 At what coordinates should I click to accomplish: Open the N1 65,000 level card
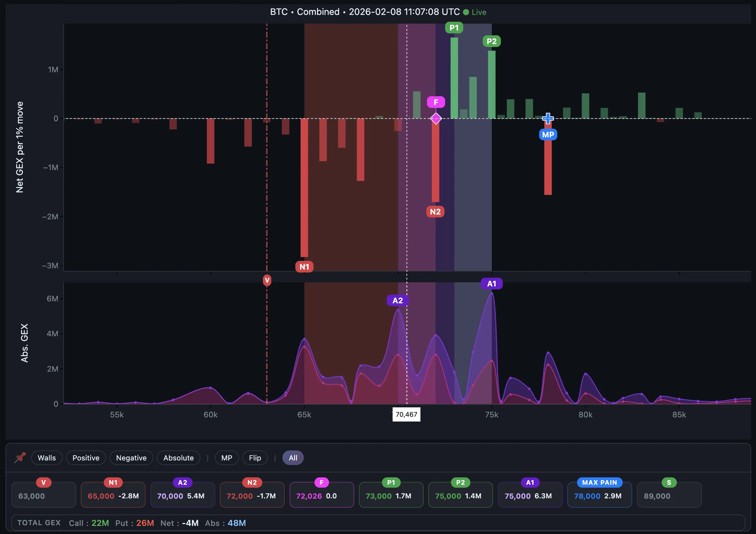tap(113, 495)
